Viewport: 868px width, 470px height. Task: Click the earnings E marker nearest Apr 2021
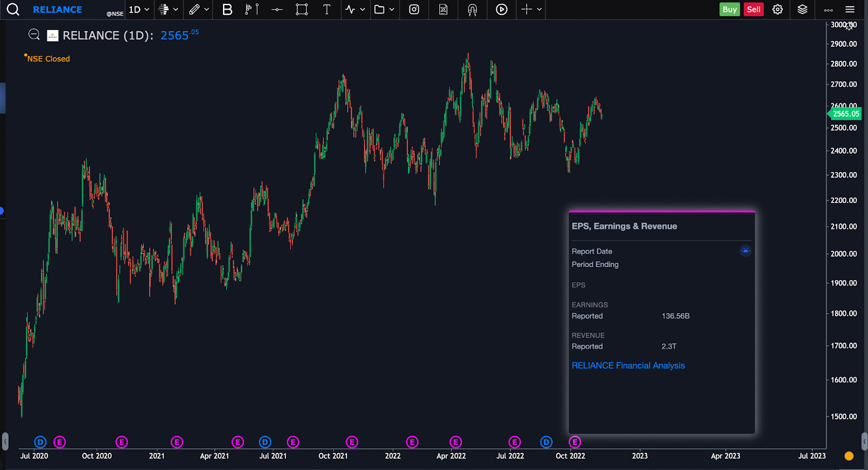click(x=238, y=442)
